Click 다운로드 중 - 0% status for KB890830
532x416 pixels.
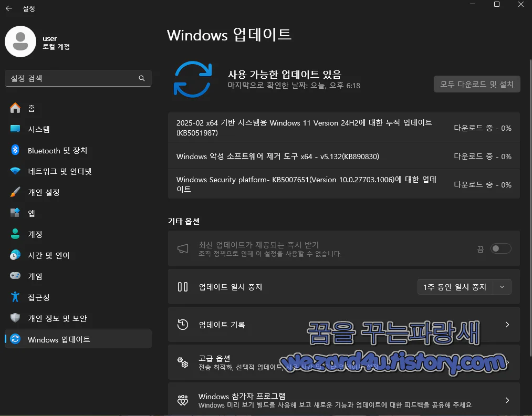coord(483,157)
